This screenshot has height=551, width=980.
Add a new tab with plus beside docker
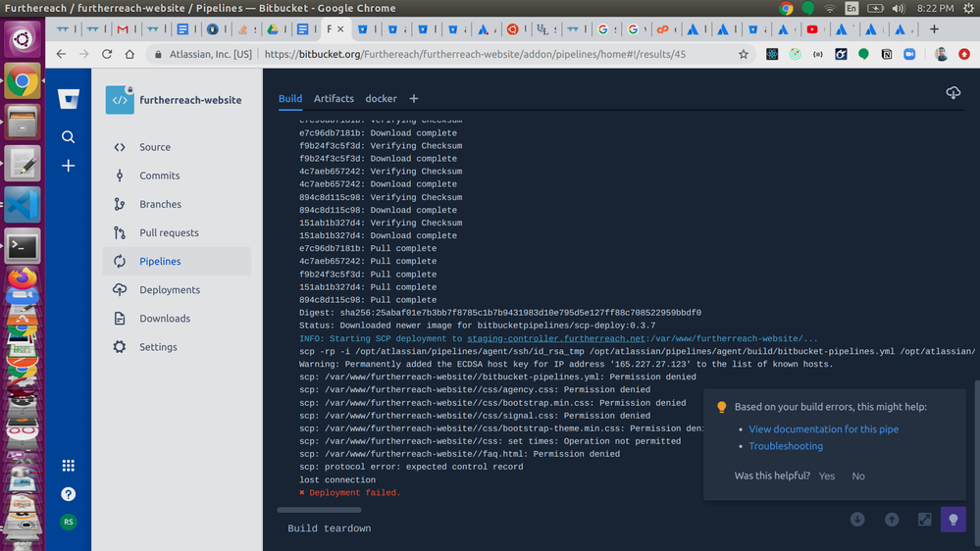tap(414, 99)
